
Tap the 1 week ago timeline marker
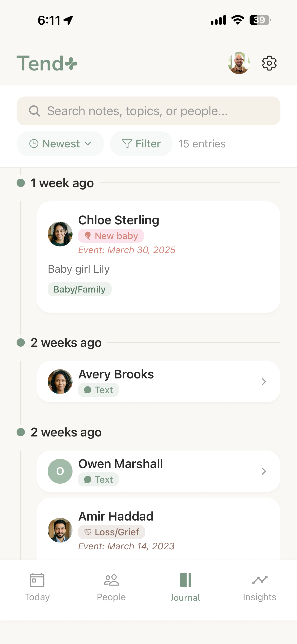click(21, 183)
